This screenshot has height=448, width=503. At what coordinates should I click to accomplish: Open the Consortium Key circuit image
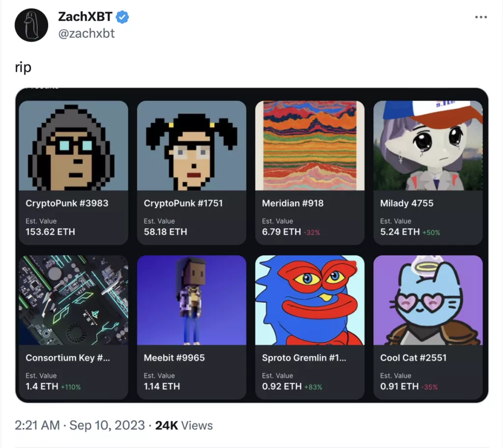coord(73,300)
